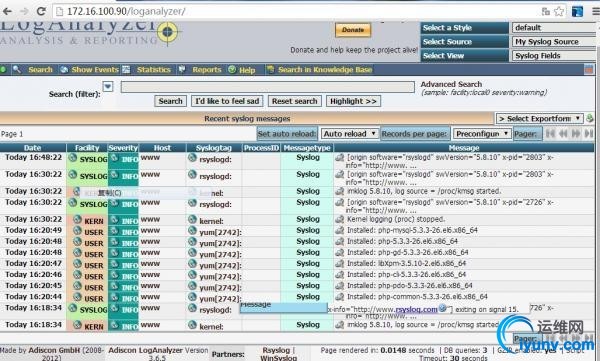Sort by the Date column header

pos(33,148)
